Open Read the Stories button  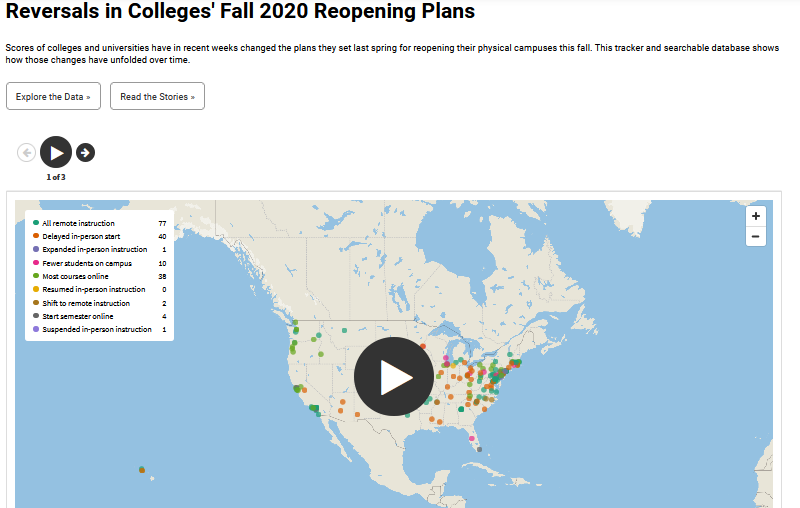pyautogui.click(x=157, y=96)
